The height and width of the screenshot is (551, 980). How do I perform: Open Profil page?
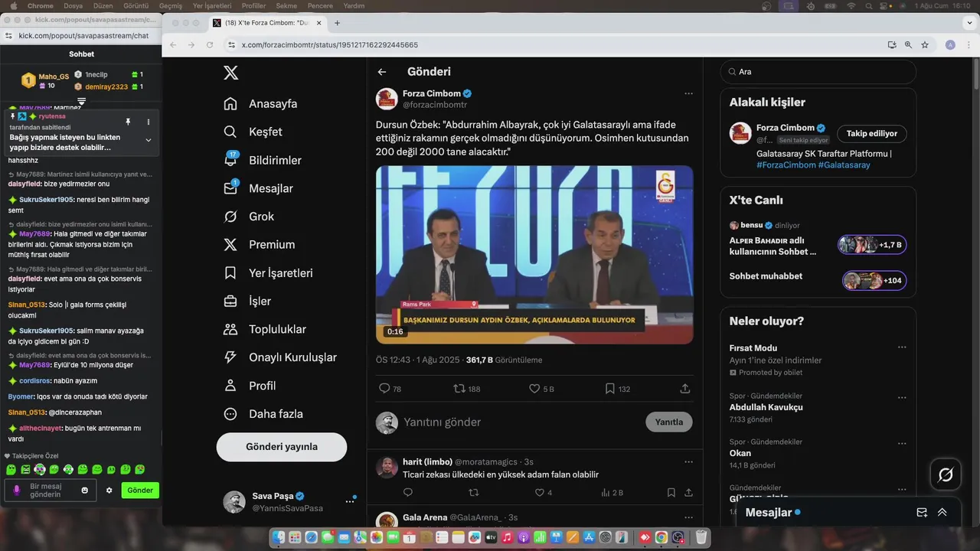pos(249,386)
